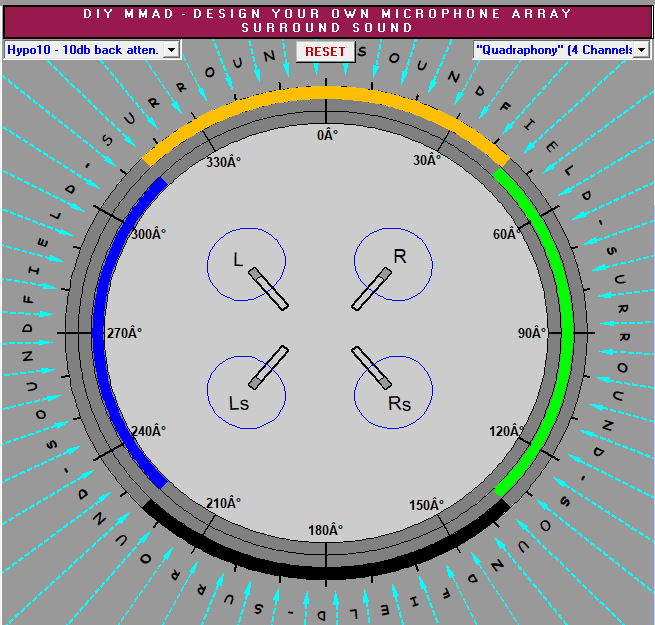Click the L microphone icon
The width and height of the screenshot is (655, 625).
[268, 288]
